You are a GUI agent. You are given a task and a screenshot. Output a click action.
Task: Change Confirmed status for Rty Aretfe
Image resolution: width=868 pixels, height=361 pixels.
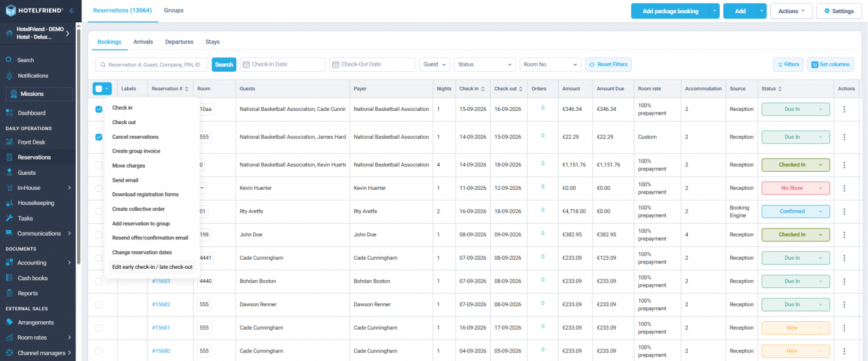click(x=796, y=212)
